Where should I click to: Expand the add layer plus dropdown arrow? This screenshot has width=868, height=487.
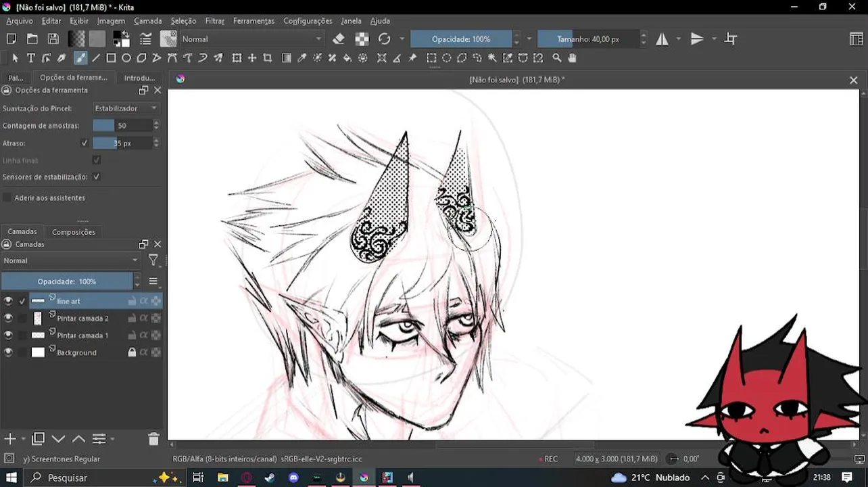24,439
